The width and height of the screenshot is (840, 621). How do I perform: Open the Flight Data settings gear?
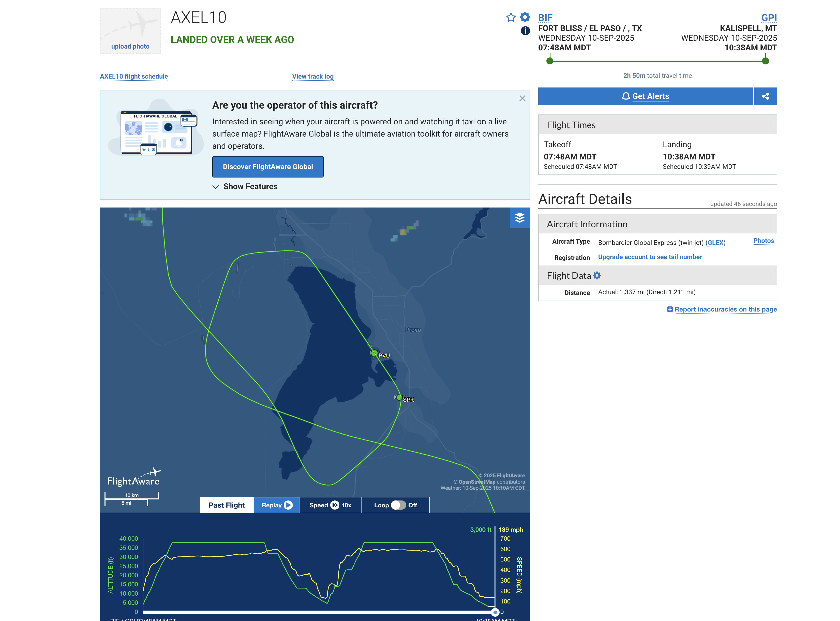(597, 276)
